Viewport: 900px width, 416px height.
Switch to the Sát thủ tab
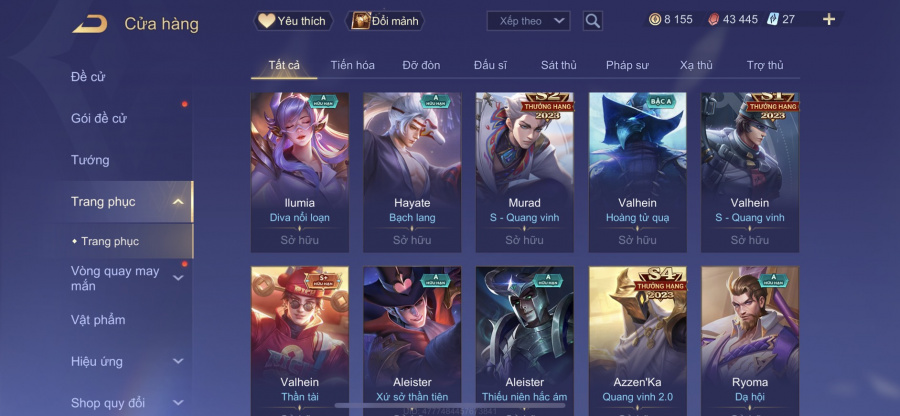tap(558, 65)
